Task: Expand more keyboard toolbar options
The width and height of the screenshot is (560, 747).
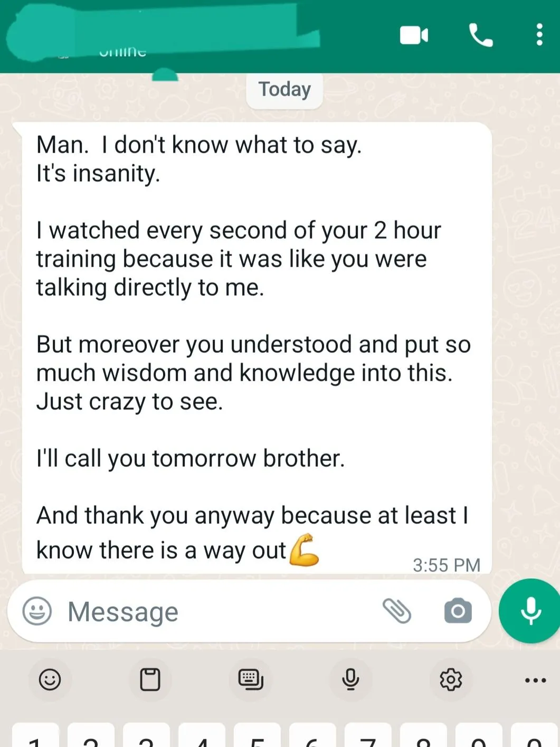Action: 535,680
